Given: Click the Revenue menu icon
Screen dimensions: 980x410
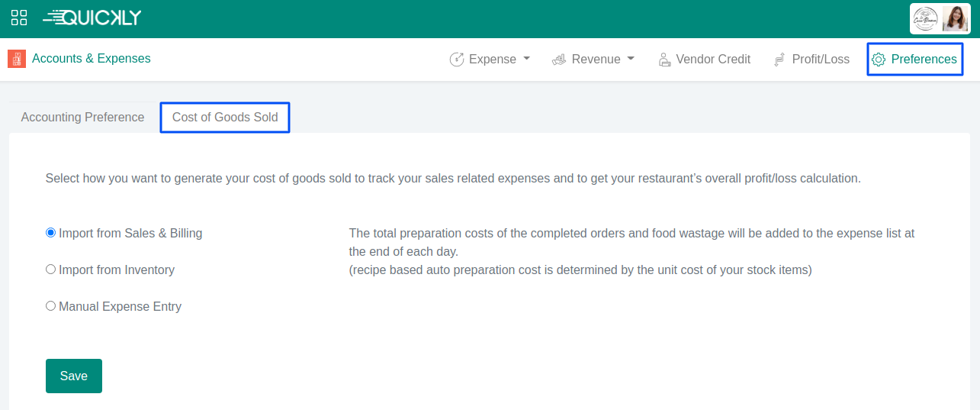Looking at the screenshot, I should pos(559,60).
